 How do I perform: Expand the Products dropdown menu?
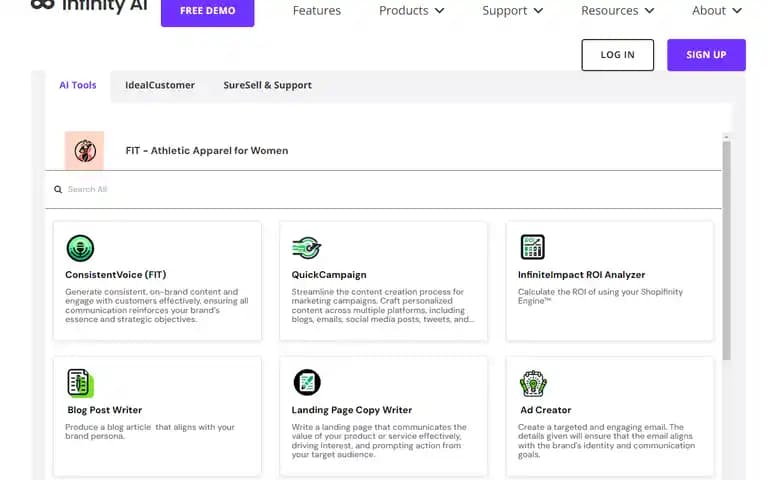click(411, 10)
